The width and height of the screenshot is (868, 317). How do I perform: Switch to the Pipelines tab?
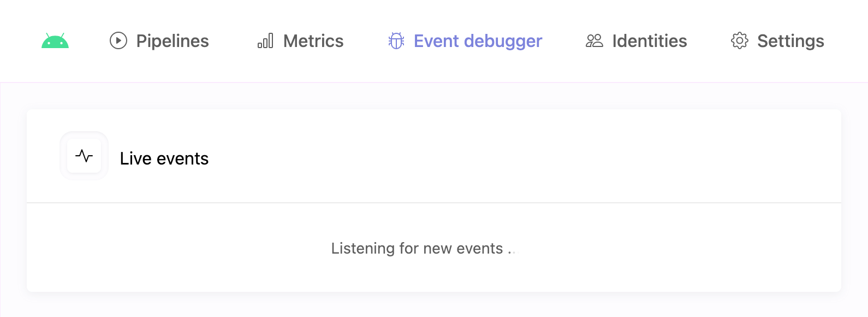pos(173,40)
